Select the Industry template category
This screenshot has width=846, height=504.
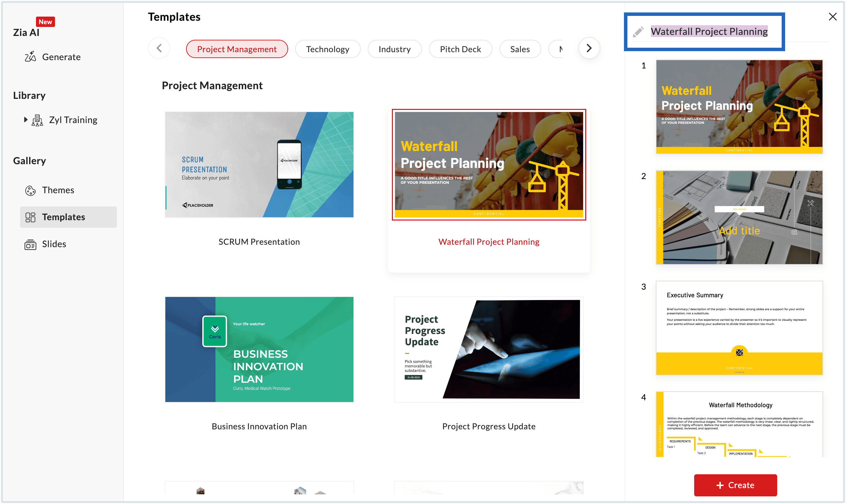click(x=394, y=49)
